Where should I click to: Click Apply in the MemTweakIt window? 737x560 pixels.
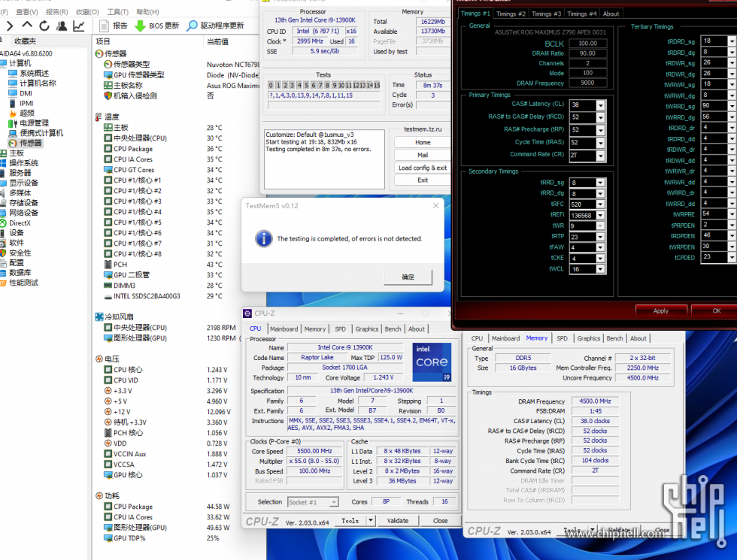coord(661,311)
